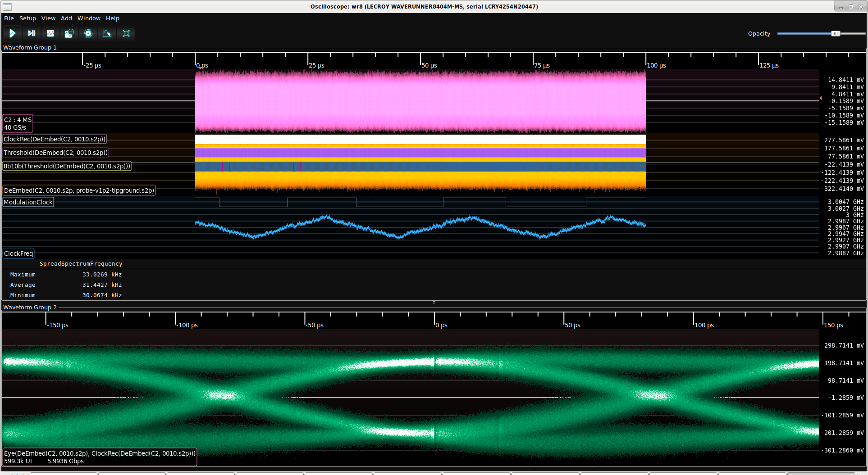This screenshot has width=868, height=475.
Task: Click the 599.3k UI 5.9936 Gbps readout
Action: pyautogui.click(x=44, y=461)
